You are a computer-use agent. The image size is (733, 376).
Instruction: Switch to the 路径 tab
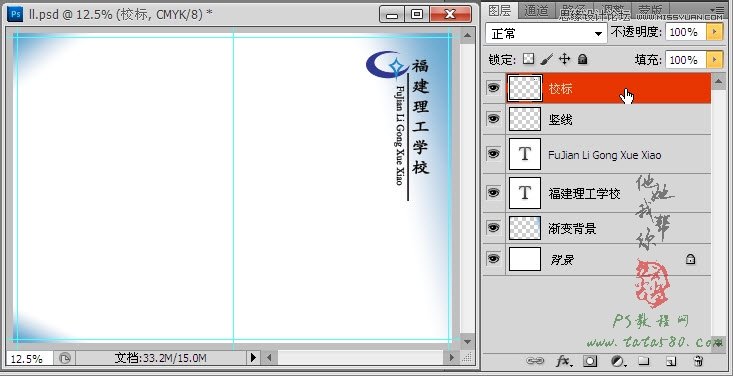[x=574, y=11]
